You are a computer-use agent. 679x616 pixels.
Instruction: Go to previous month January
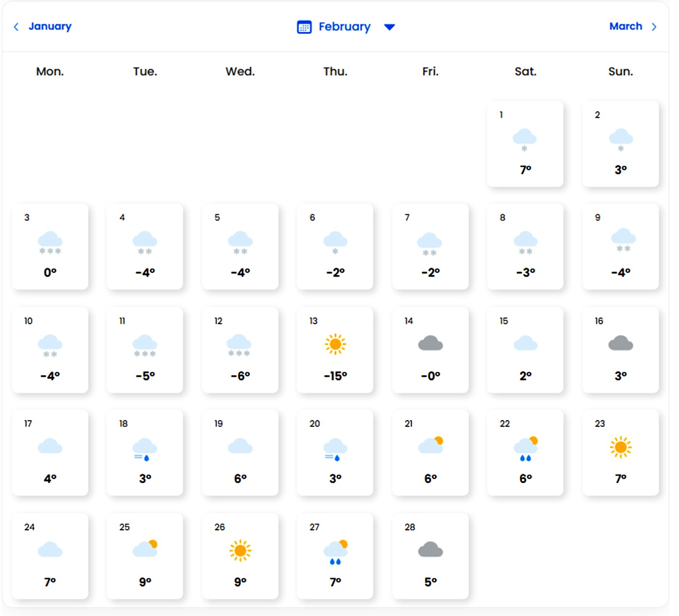click(x=49, y=26)
